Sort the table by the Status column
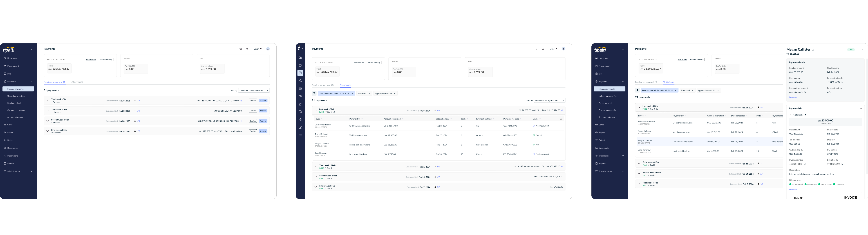The height and width of the screenshot is (235, 868). click(540, 119)
